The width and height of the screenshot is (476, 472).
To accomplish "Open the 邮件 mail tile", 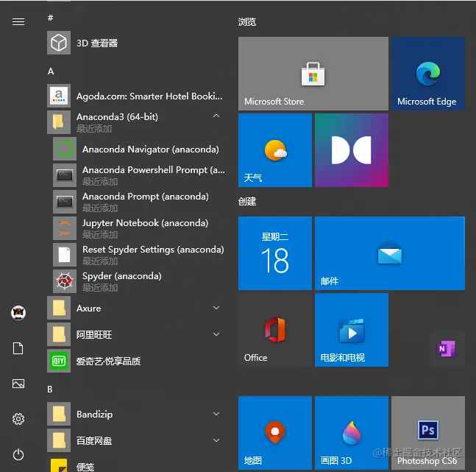I will pyautogui.click(x=390, y=253).
